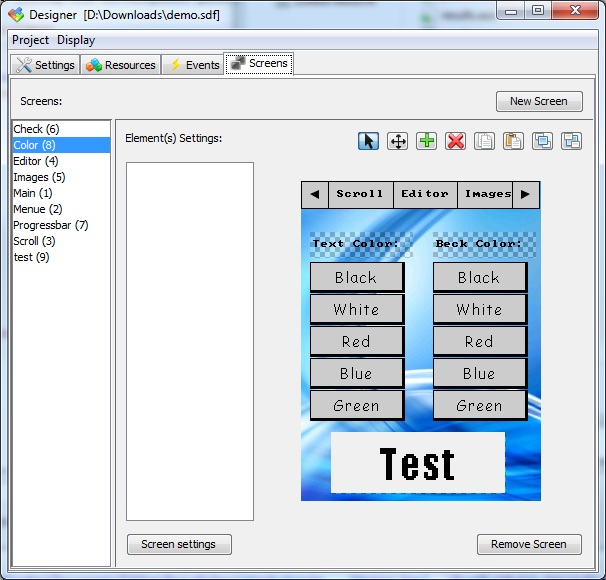Click the bring to front icon
Screen dimensions: 606x580
[542, 141]
